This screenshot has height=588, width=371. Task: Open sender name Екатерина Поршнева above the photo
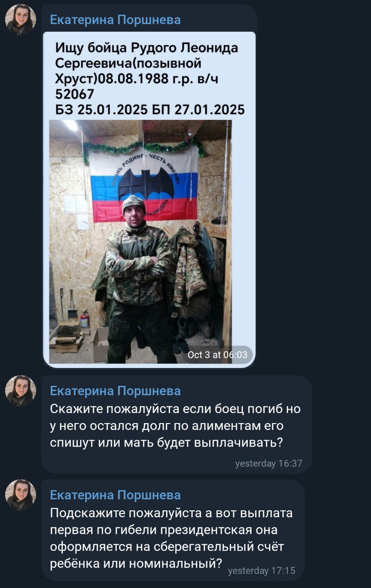point(115,20)
